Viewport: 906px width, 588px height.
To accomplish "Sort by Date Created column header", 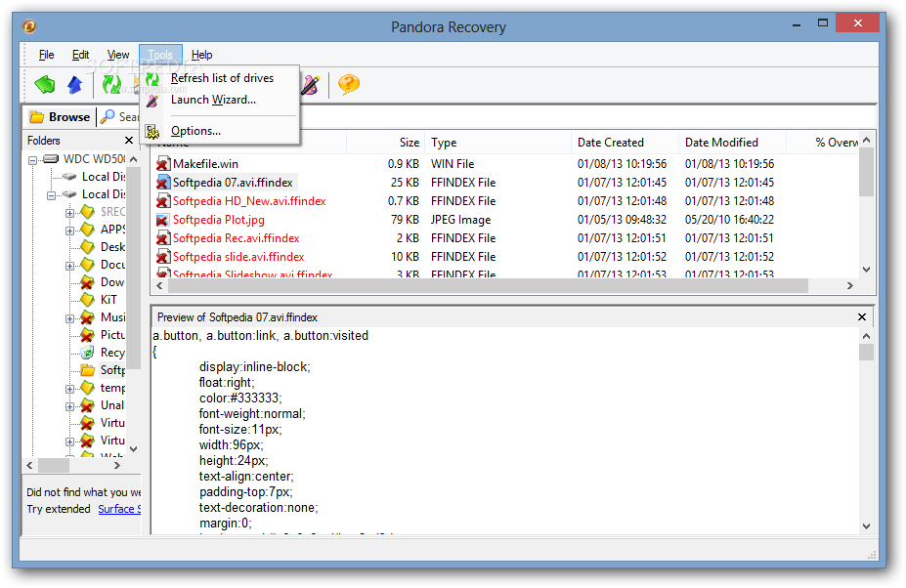I will point(626,143).
